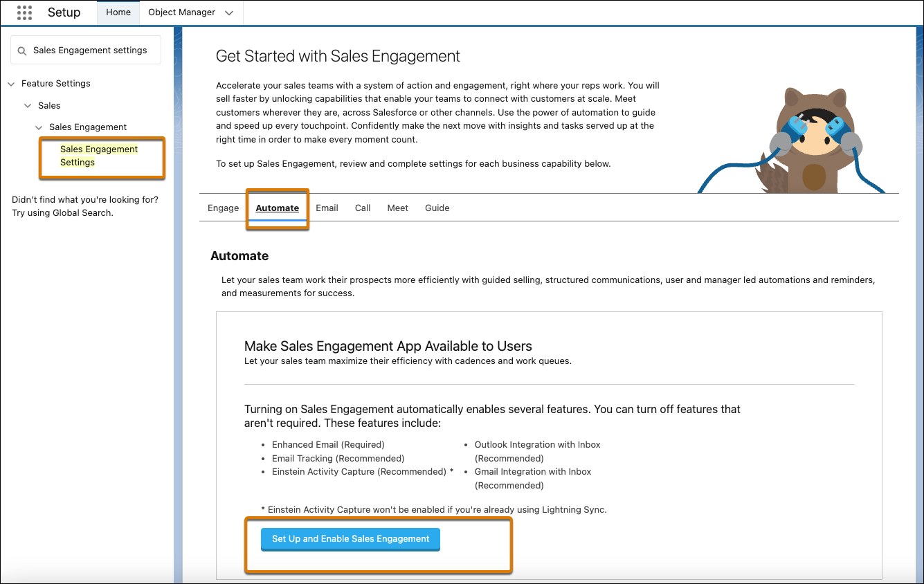Image resolution: width=924 pixels, height=584 pixels.
Task: Click Make Sales Engagement App Available heading
Action: click(x=388, y=346)
